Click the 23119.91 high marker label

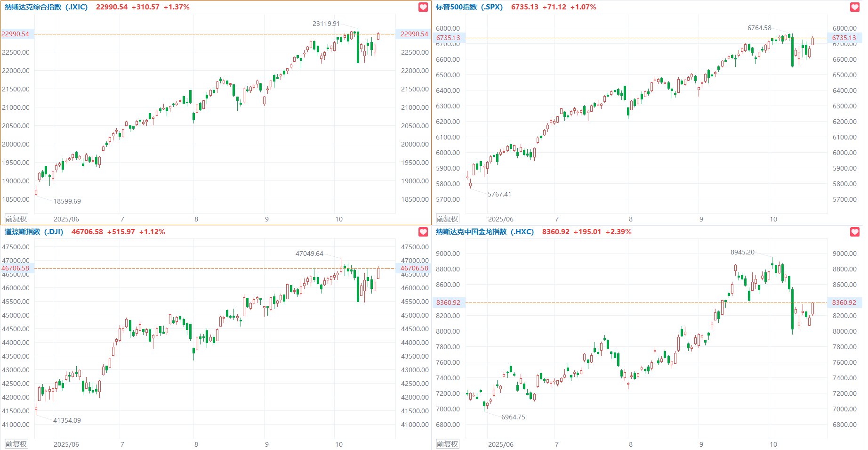(326, 24)
